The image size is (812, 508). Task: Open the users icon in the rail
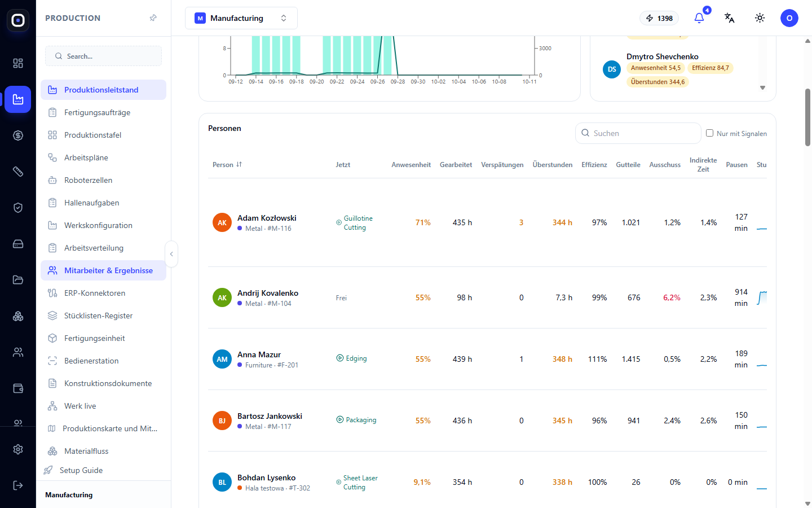(x=18, y=352)
